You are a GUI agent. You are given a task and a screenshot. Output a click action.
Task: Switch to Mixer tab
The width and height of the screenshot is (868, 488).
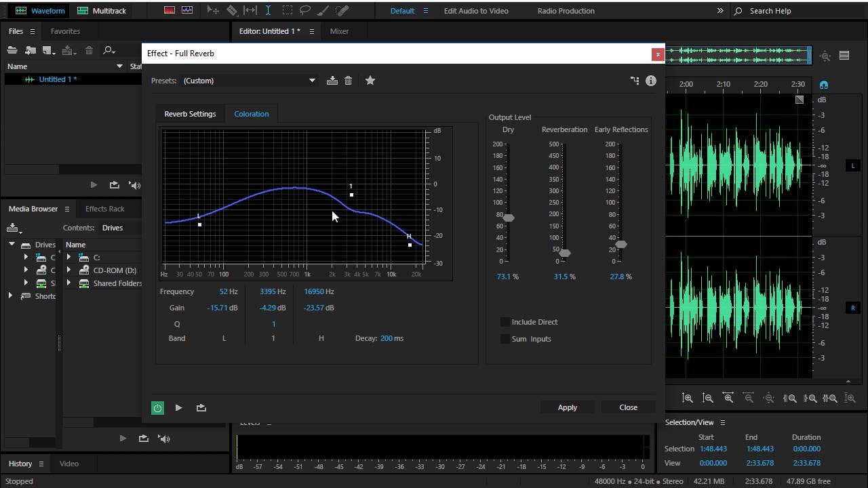click(x=339, y=31)
